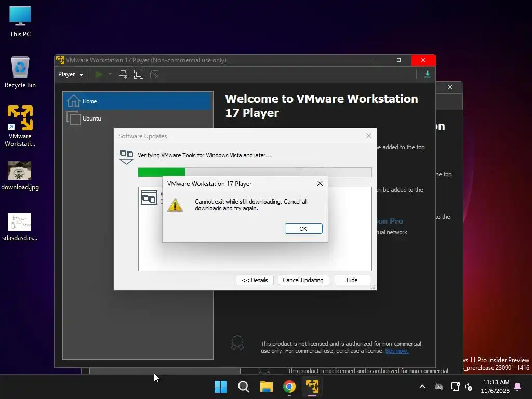This screenshot has height=399, width=532.
Task: Click the 'Verifying VMware Tools for Windows Vista' text
Action: tap(205, 155)
